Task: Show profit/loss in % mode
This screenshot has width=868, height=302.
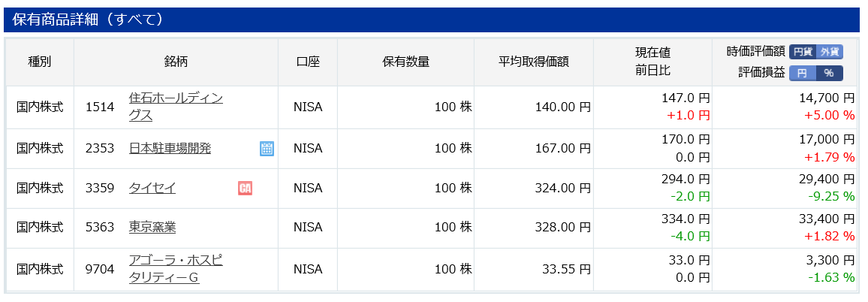Action: click(x=829, y=73)
